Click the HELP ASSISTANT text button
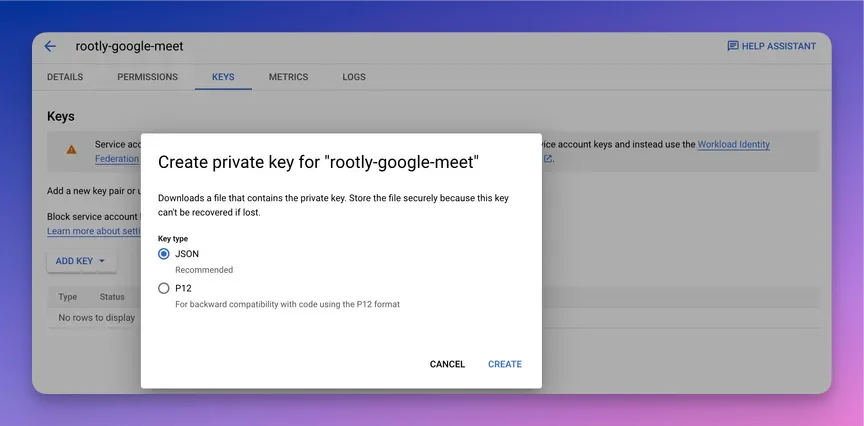 pos(779,46)
